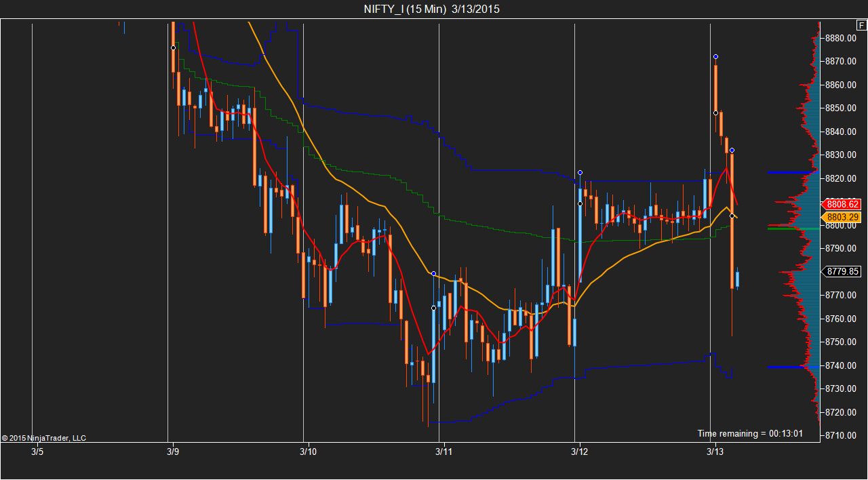Viewport: 868px width, 480px height.
Task: Click the 8750.00 price axis label
Action: tap(842, 342)
